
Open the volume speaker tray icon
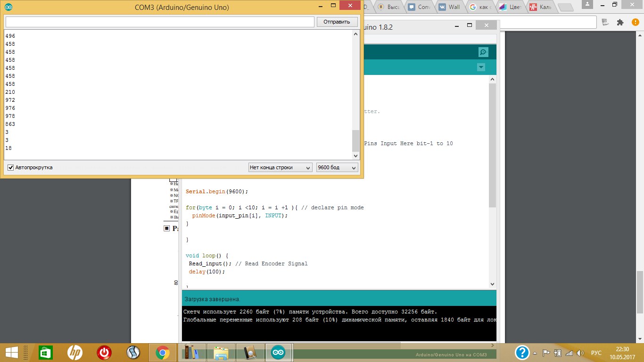pyautogui.click(x=580, y=353)
